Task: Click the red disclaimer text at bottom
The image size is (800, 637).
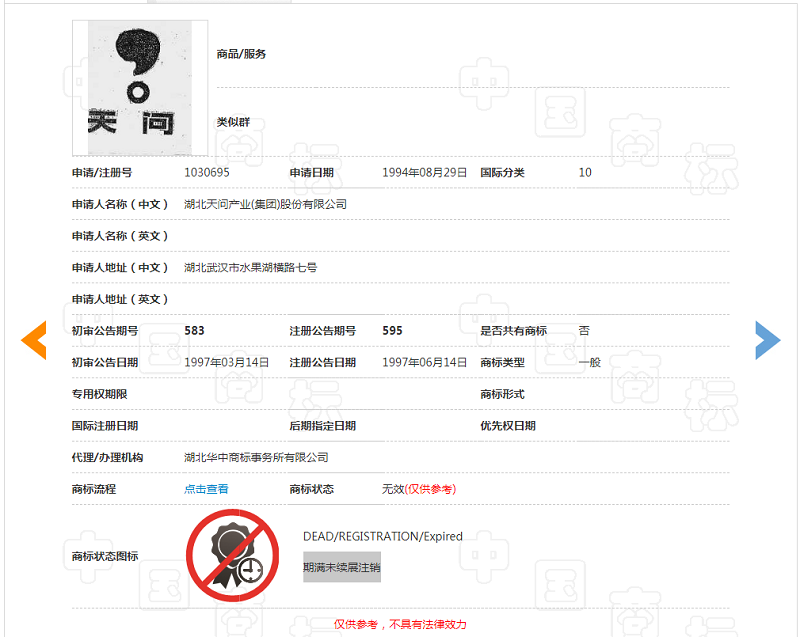Action: [x=400, y=624]
